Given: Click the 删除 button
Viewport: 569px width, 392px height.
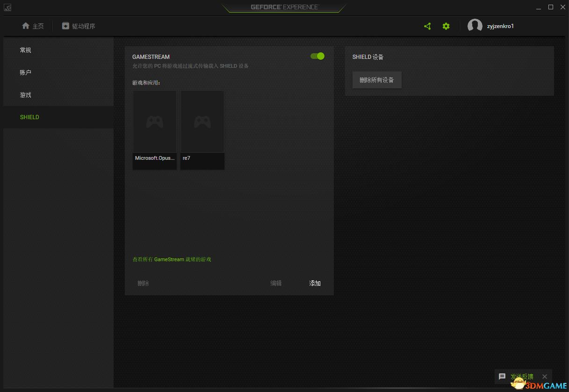Looking at the screenshot, I should pyautogui.click(x=143, y=283).
